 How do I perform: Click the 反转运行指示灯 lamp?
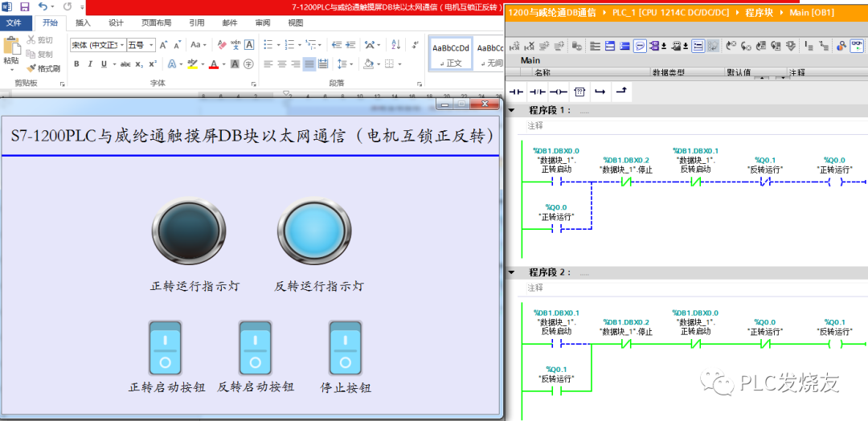click(314, 231)
